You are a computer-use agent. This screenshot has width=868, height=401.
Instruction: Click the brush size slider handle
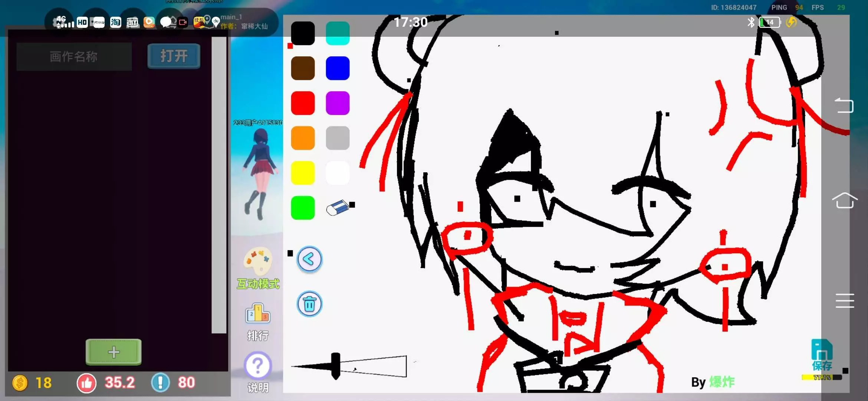335,366
